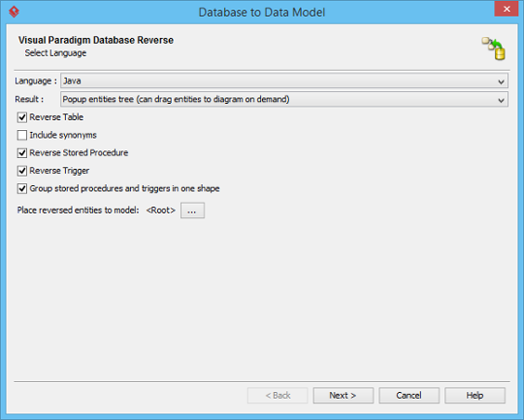Uncheck the Reverse Table checkbox
The image size is (524, 420).
tap(22, 117)
